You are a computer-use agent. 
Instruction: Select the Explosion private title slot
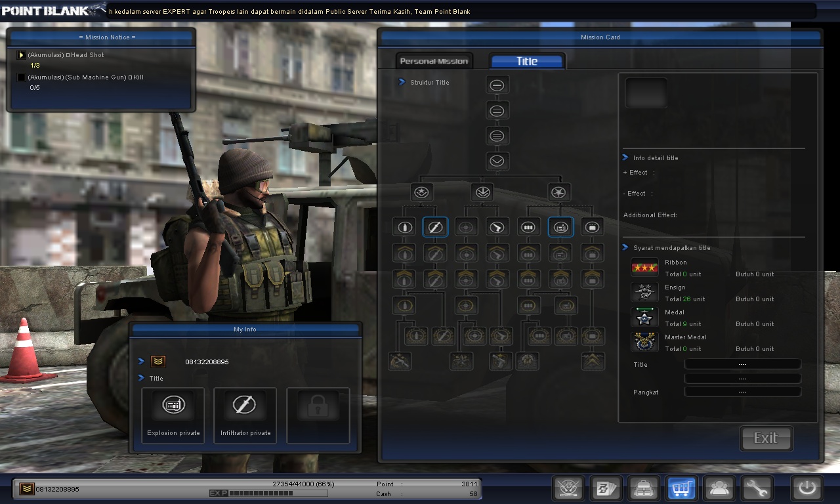coord(173,415)
